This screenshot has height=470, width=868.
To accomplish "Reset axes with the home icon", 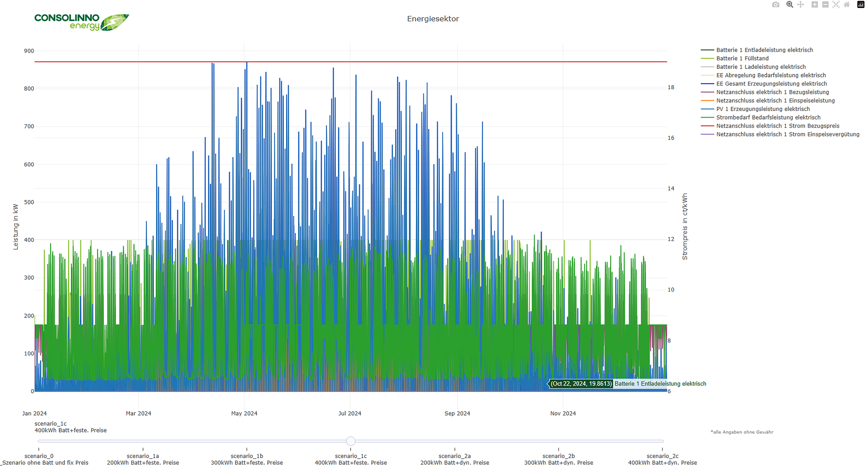I will [x=847, y=4].
